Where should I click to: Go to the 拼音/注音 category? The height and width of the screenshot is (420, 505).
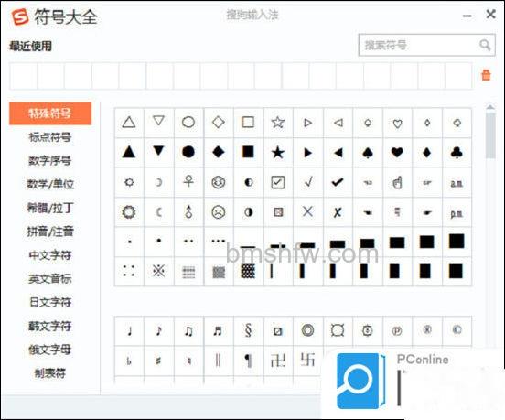[50, 232]
